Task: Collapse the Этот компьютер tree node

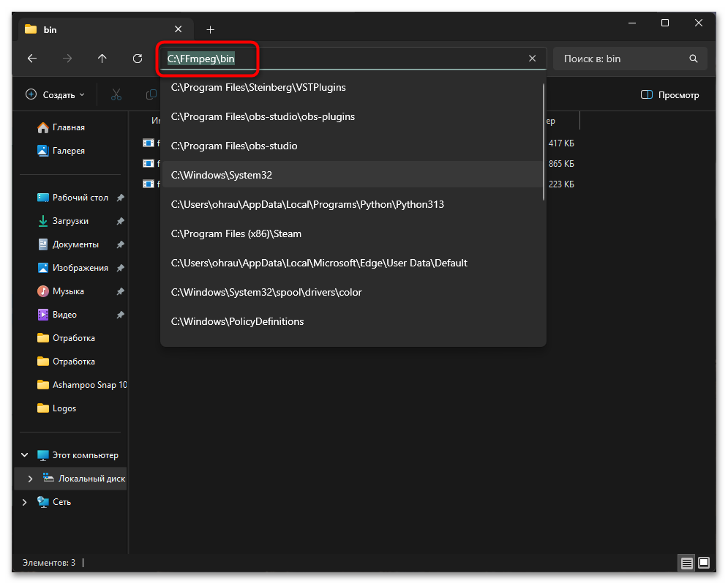Action: [x=24, y=454]
